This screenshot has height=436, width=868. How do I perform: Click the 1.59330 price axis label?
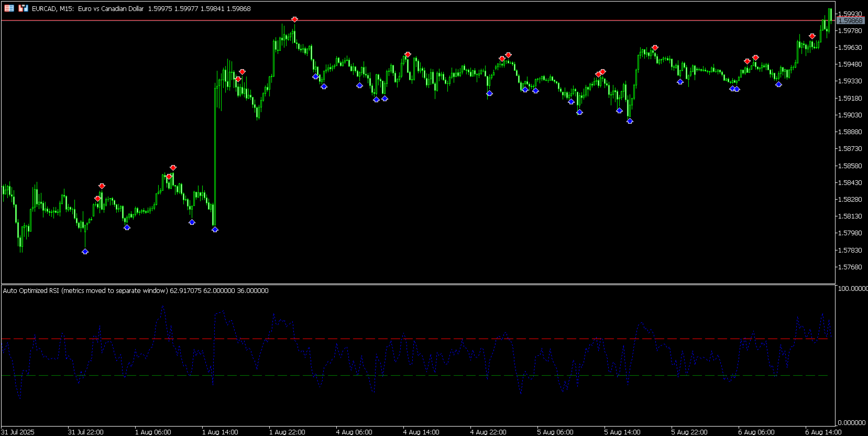pos(850,81)
